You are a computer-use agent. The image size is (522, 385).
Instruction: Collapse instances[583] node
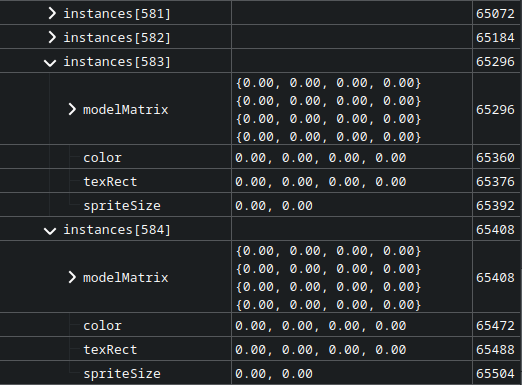[x=50, y=62]
